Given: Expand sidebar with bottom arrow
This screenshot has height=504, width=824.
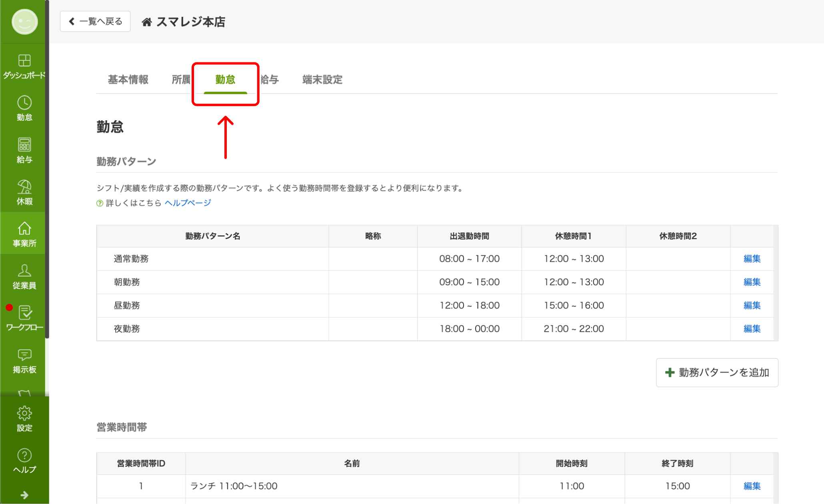Looking at the screenshot, I should (x=24, y=495).
